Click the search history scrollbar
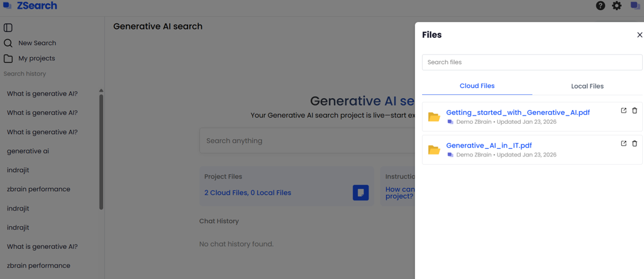The image size is (644, 279). tap(101, 151)
